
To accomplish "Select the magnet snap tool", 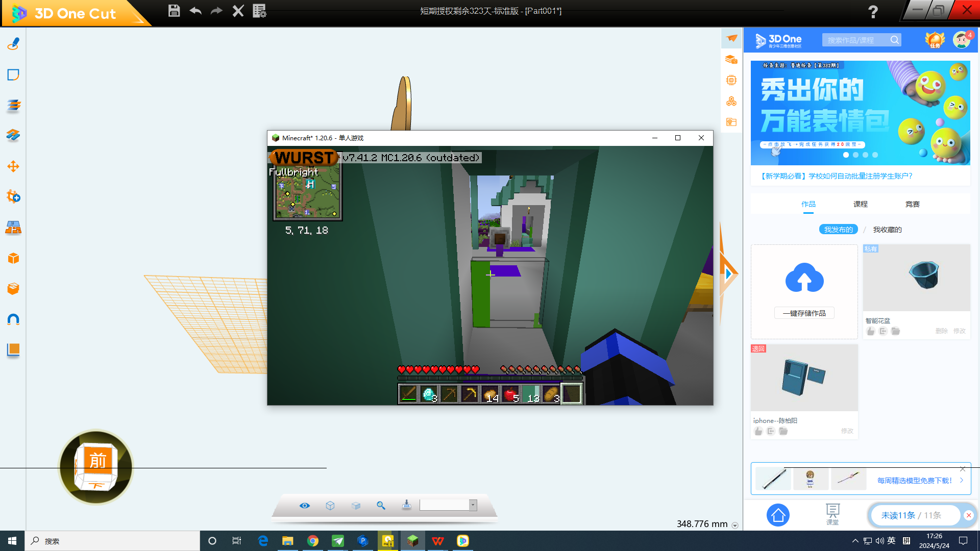I will coord(13,319).
